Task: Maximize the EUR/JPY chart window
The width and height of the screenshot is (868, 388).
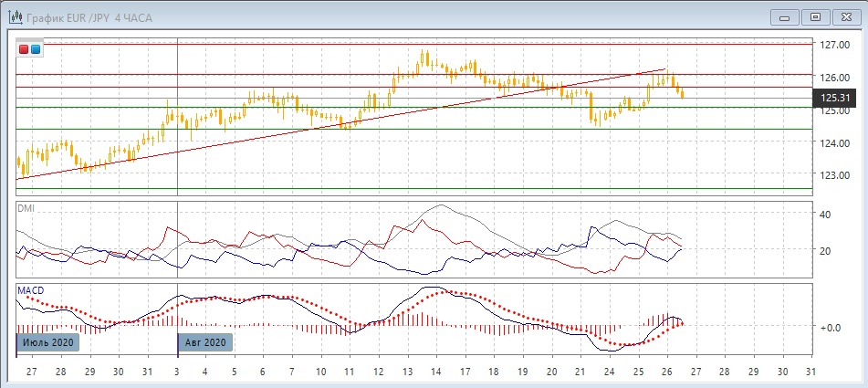Action: coord(815,16)
